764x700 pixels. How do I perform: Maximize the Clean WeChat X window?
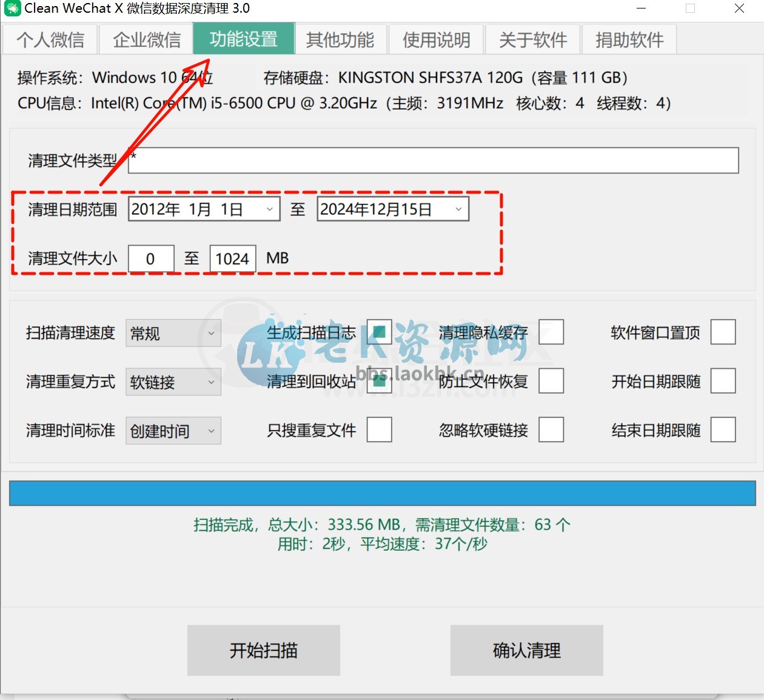click(690, 8)
